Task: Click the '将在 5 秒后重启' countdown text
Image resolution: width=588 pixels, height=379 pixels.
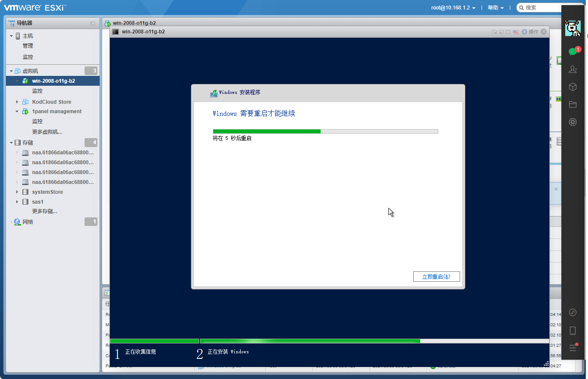Action: 232,138
